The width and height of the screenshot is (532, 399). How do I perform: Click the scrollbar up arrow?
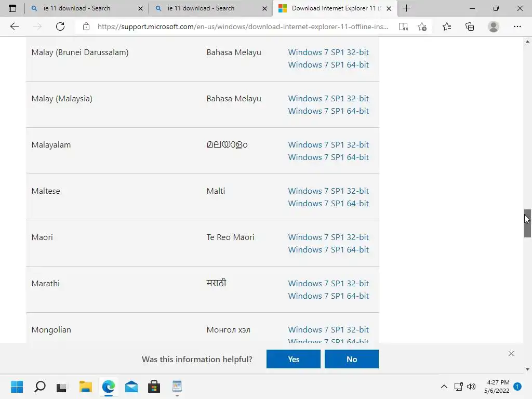coord(527,42)
